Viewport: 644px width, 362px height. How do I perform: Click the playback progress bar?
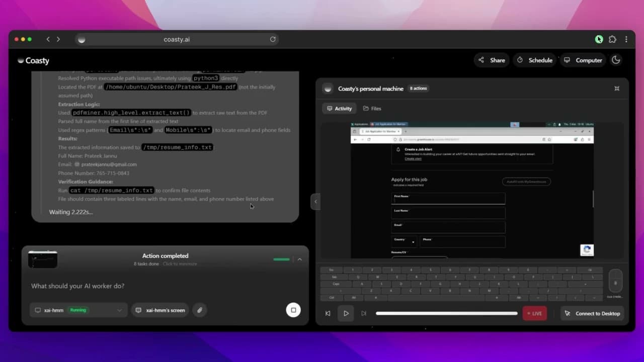[446, 313]
